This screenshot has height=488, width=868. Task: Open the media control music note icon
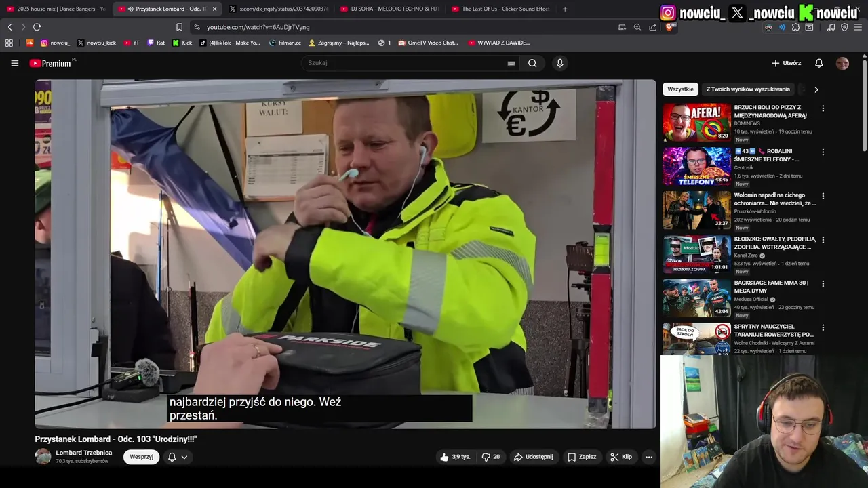tap(831, 27)
